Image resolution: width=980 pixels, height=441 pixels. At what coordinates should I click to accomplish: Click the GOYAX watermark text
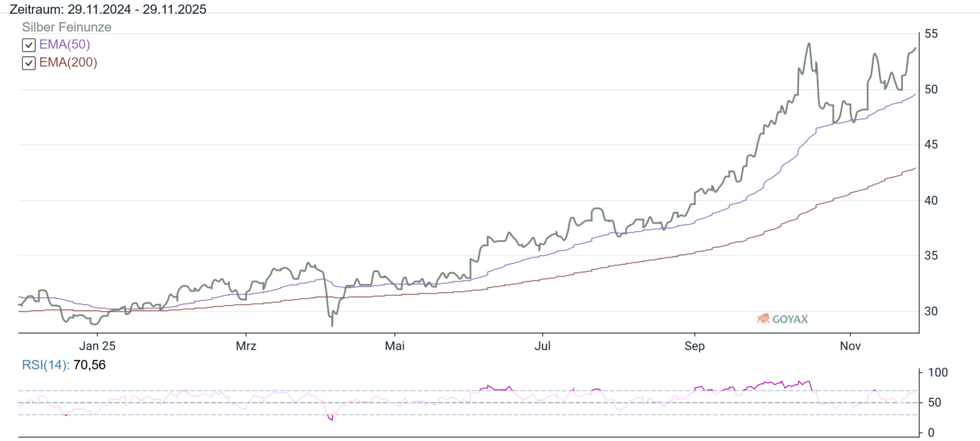click(790, 319)
